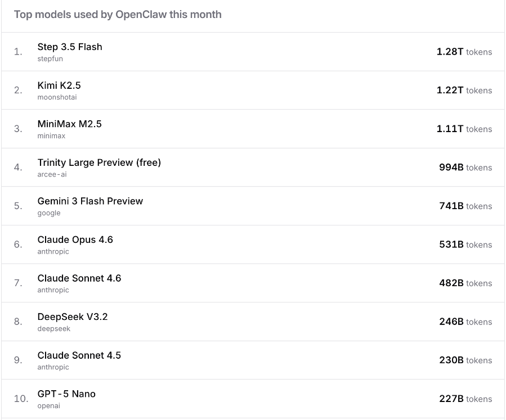Image resolution: width=506 pixels, height=420 pixels.
Task: Go to the arcee-ai provider page
Action: pos(52,174)
